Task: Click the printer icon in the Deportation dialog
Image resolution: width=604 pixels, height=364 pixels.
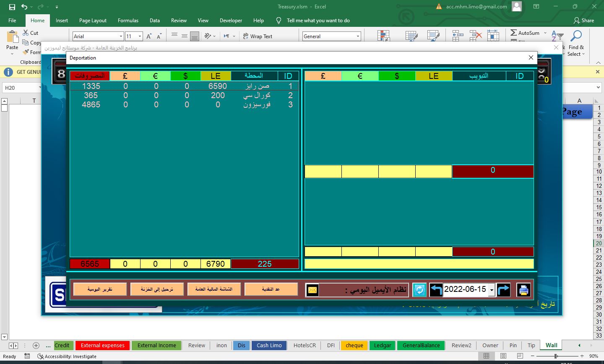Action: point(523,290)
